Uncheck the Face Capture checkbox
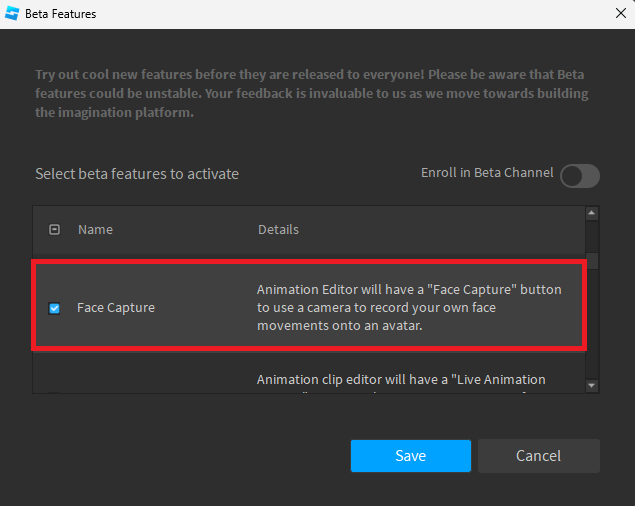This screenshot has width=635, height=506. [x=55, y=308]
